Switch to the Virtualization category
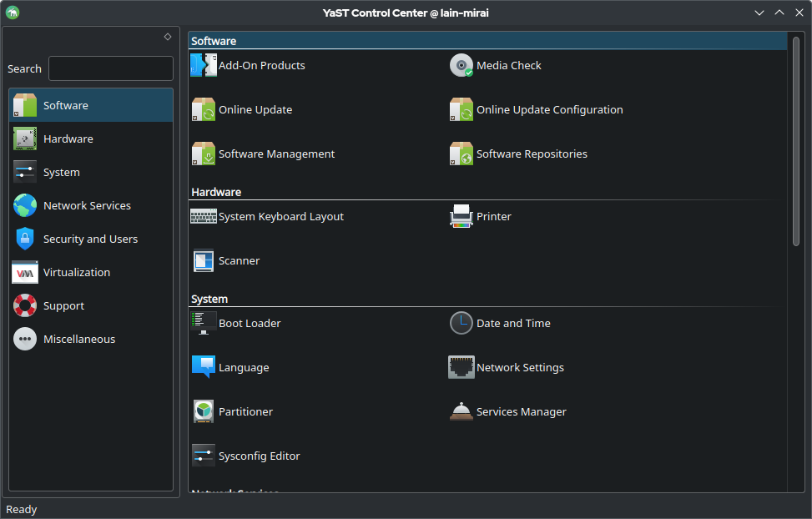The width and height of the screenshot is (812, 519). point(77,273)
